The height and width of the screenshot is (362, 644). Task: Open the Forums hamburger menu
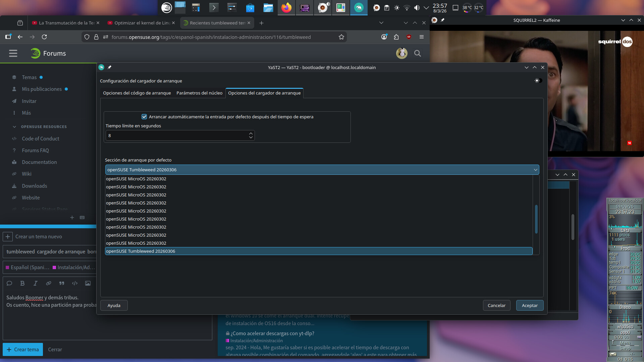pyautogui.click(x=13, y=53)
